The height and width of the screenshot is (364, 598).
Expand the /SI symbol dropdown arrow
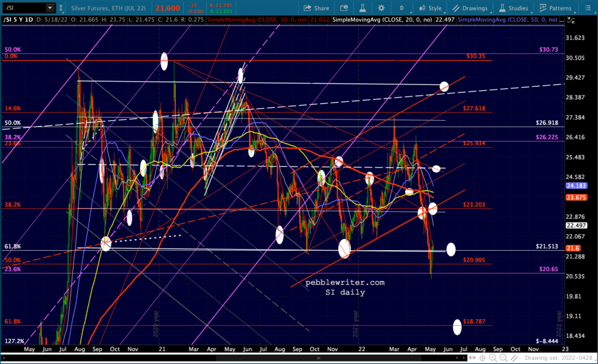tap(50, 8)
